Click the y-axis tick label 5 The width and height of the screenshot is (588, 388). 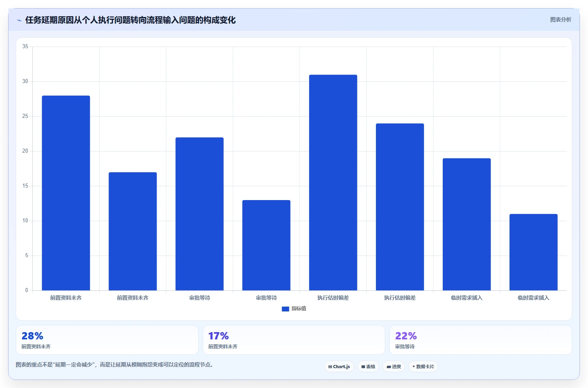(27, 256)
